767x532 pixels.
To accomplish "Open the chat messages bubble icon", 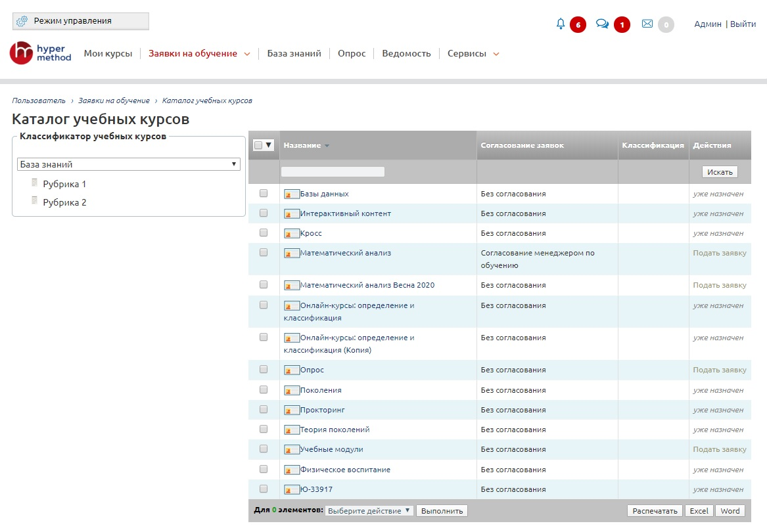I will click(602, 24).
